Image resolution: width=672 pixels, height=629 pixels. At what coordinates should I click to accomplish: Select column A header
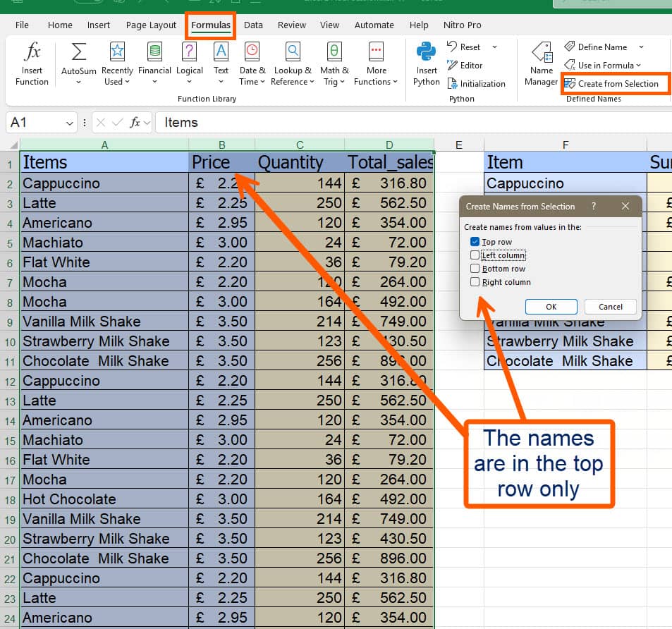[x=104, y=145]
